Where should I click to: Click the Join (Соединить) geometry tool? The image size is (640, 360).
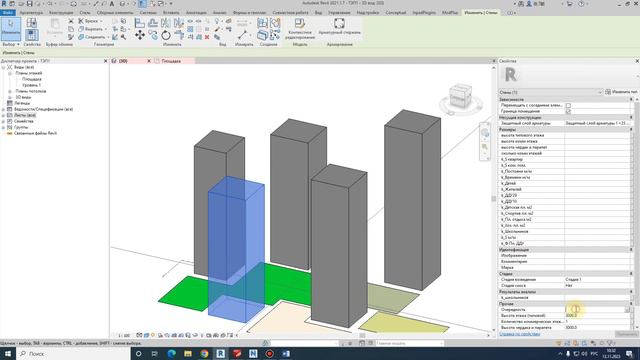[93, 37]
